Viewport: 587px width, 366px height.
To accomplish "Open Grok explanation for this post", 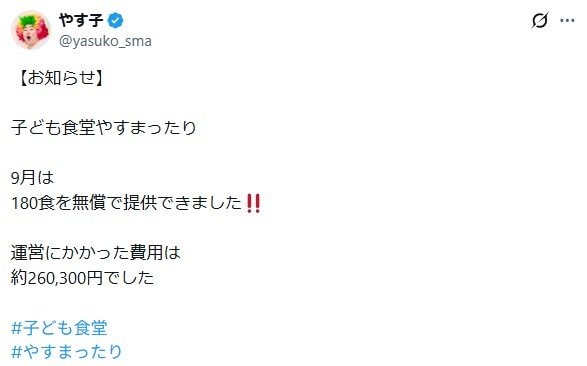I will pos(540,20).
